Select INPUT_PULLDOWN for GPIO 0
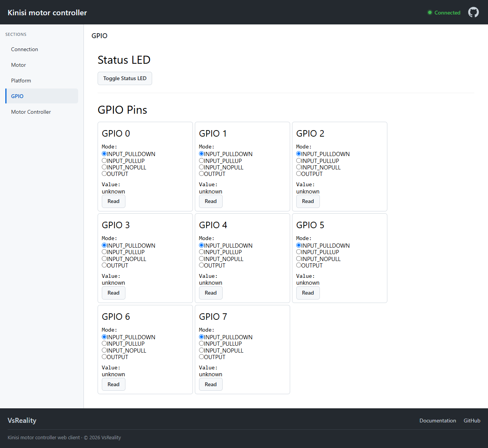 click(104, 154)
